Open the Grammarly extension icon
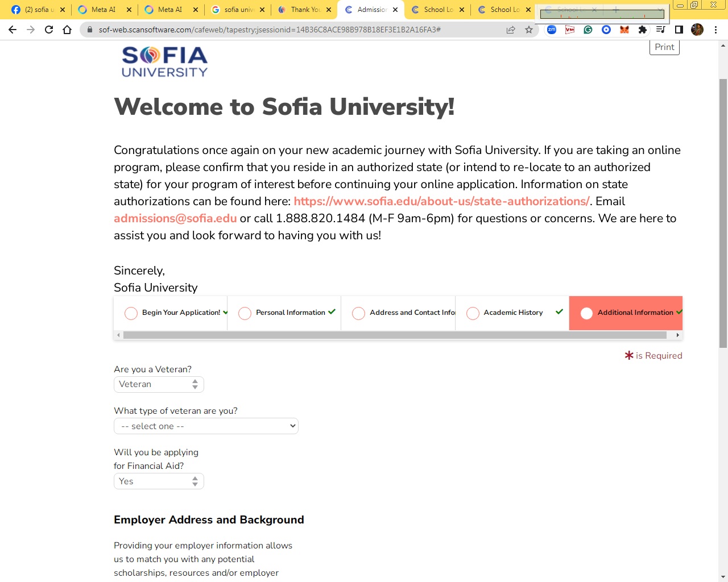The image size is (728, 582). (x=588, y=30)
